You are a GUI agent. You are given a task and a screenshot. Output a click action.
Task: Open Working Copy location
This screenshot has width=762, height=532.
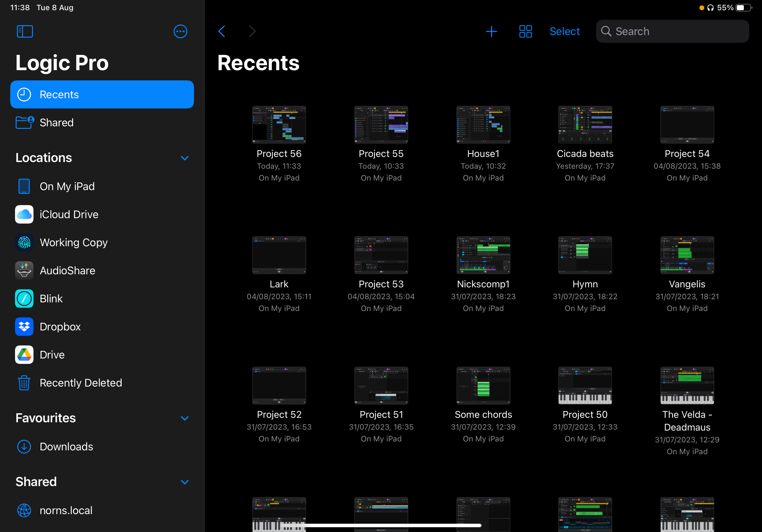(x=102, y=242)
